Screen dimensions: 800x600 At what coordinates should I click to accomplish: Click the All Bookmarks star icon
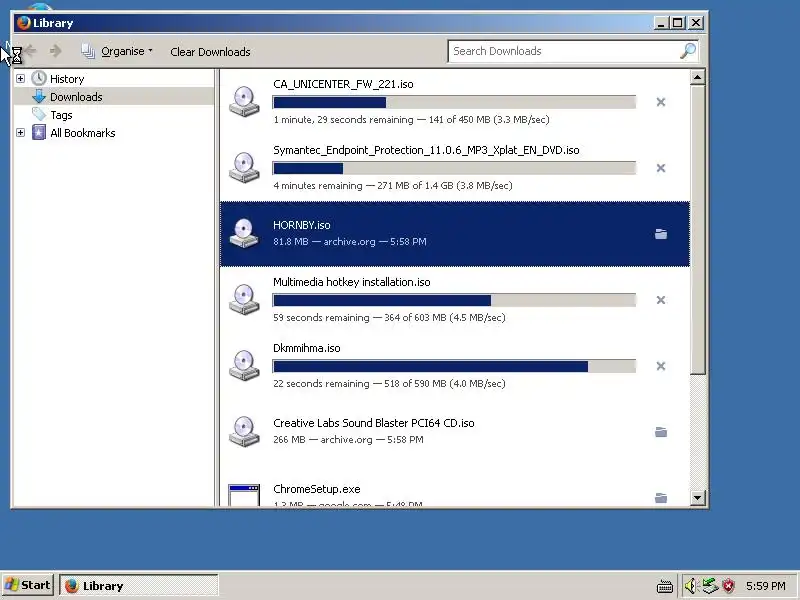click(39, 133)
